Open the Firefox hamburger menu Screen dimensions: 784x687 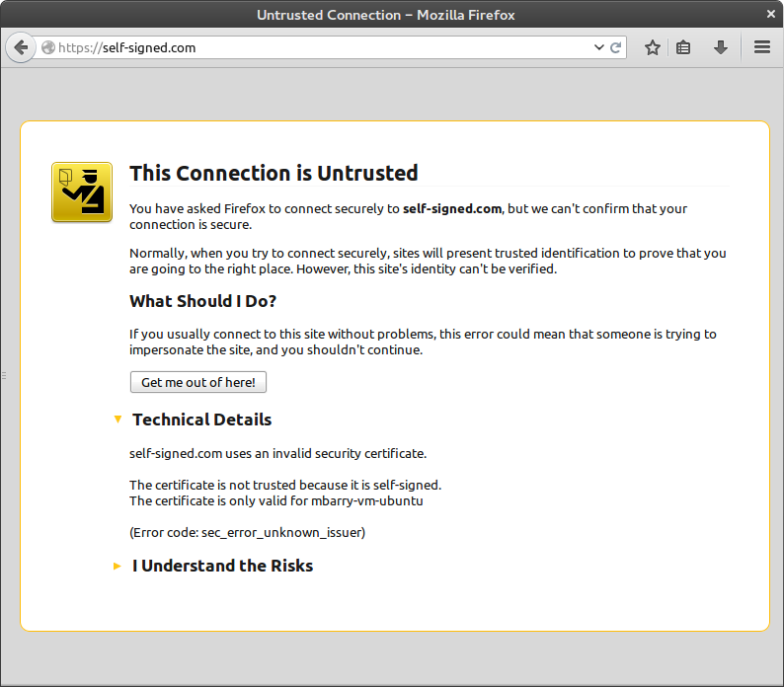click(762, 47)
